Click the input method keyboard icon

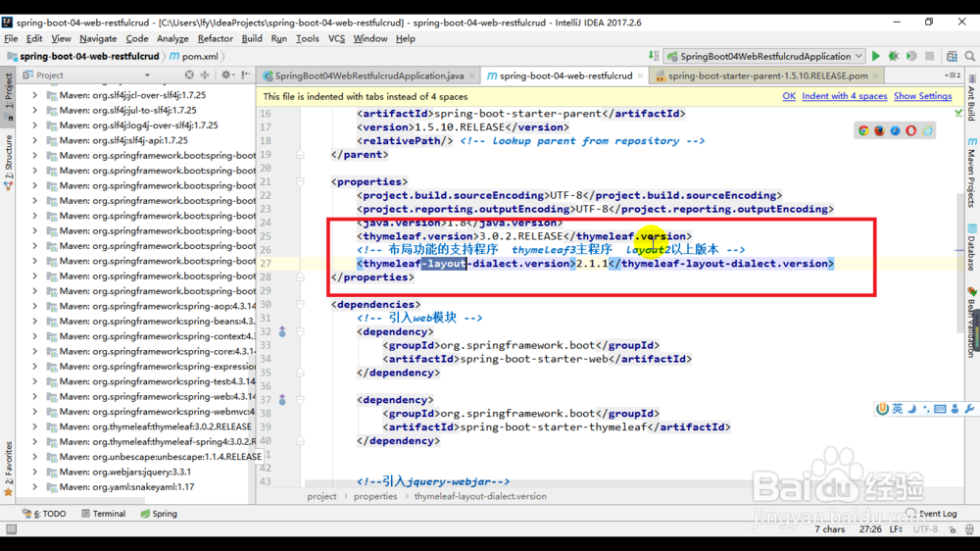940,409
